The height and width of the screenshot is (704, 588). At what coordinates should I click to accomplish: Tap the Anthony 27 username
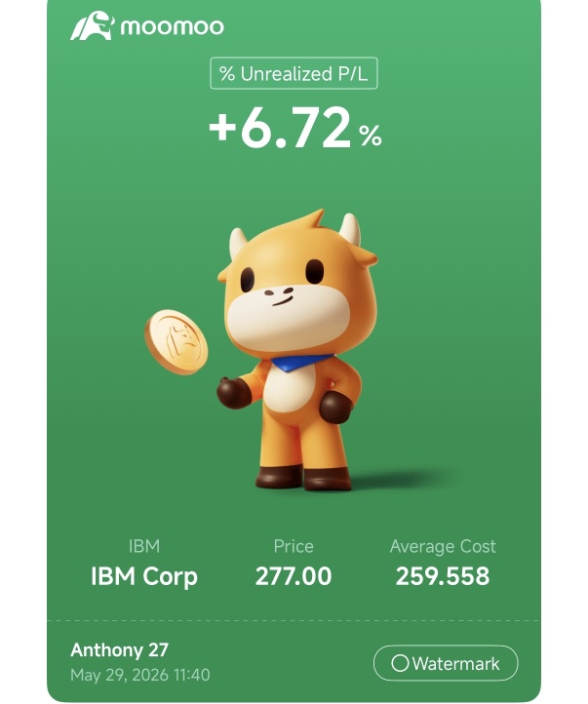click(x=119, y=650)
